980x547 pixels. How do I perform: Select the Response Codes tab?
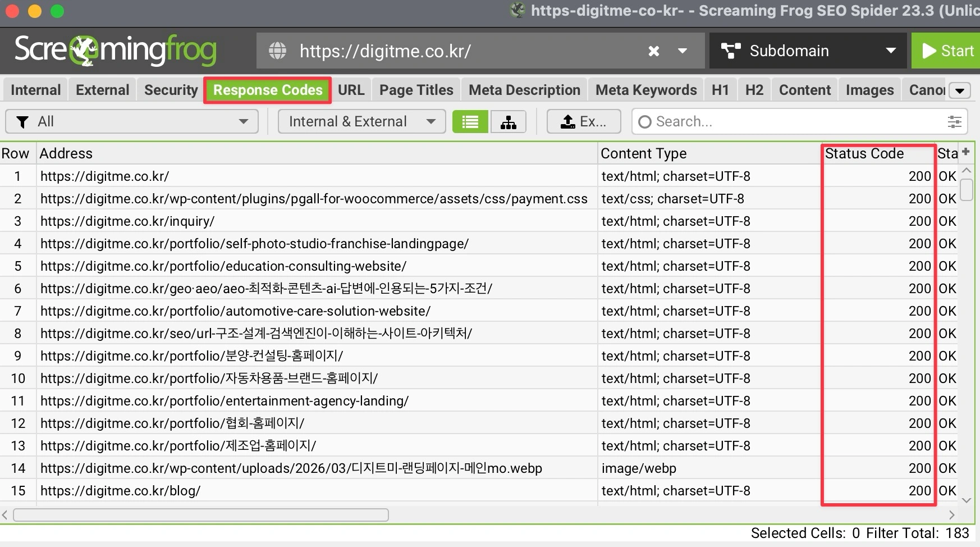pyautogui.click(x=268, y=90)
